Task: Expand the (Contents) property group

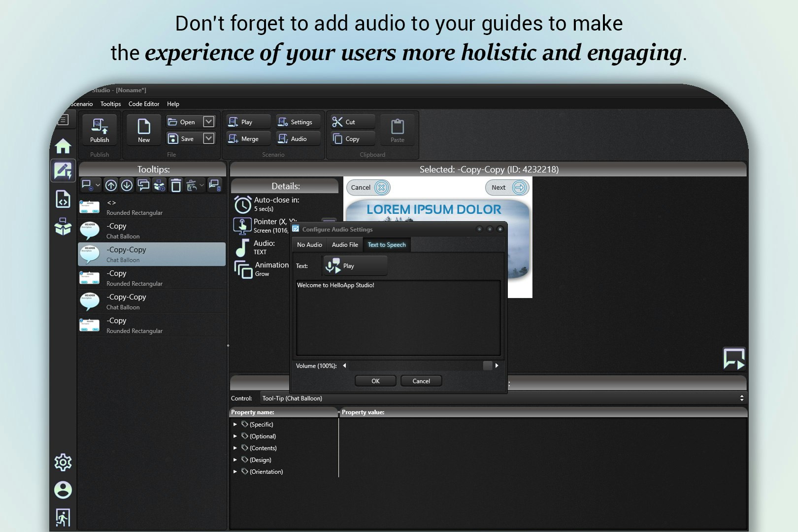Action: pyautogui.click(x=235, y=448)
